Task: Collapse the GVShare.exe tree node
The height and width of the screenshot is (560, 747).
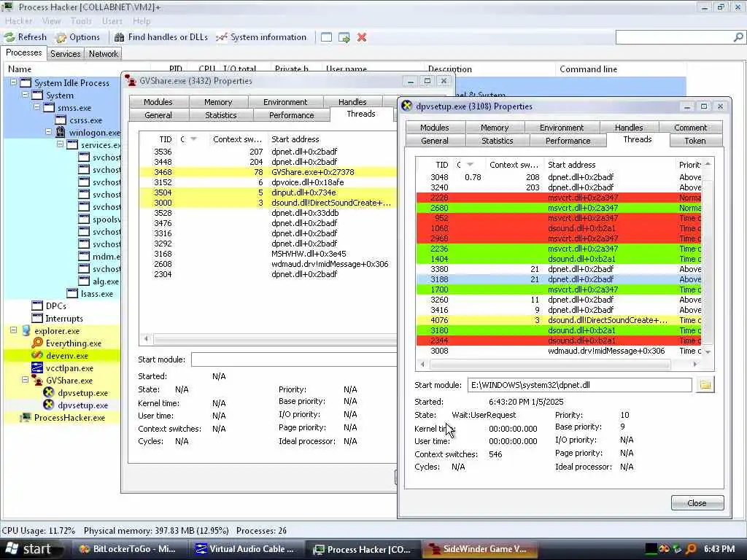Action: (26, 379)
